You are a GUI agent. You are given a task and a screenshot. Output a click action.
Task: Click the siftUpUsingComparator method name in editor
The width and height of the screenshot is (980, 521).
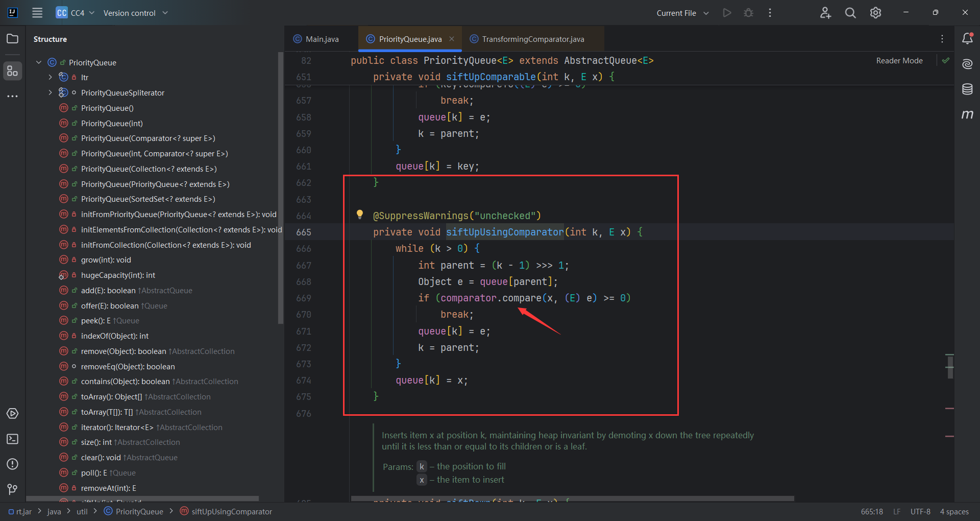click(x=505, y=232)
